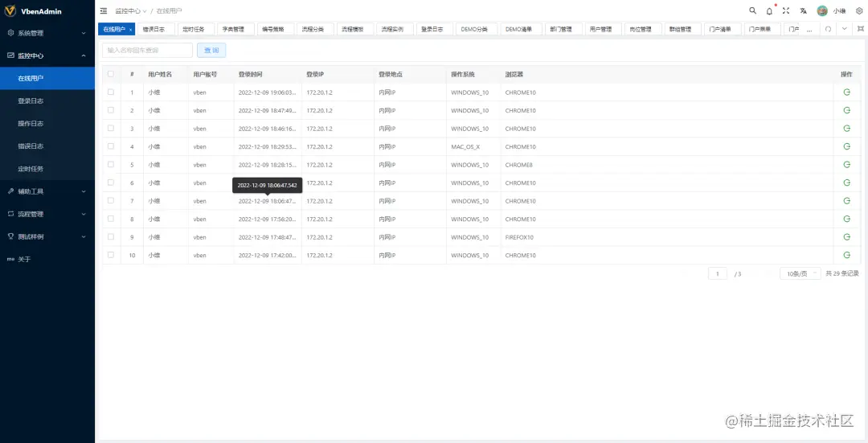
Task: Force logout user in row 1
Action: tap(846, 92)
